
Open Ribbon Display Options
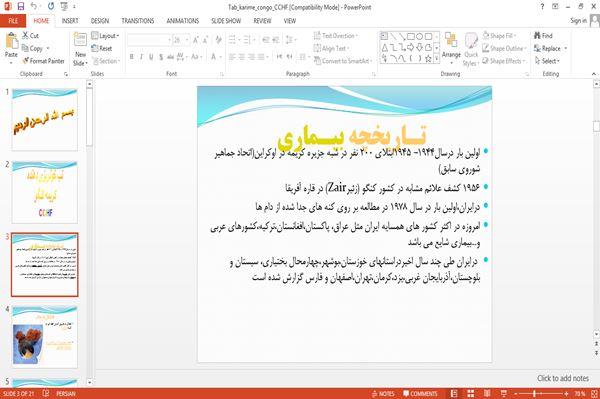pyautogui.click(x=555, y=6)
